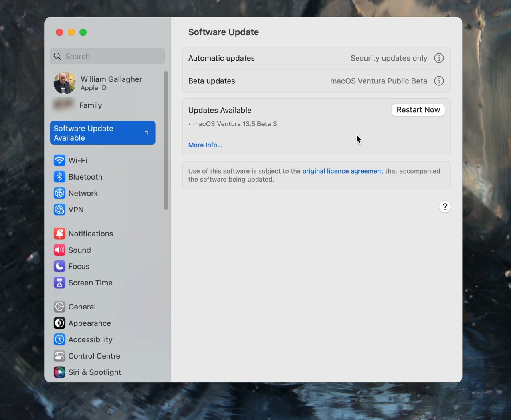
Task: Click the sidebar vertical scrollbar
Action: (x=166, y=140)
